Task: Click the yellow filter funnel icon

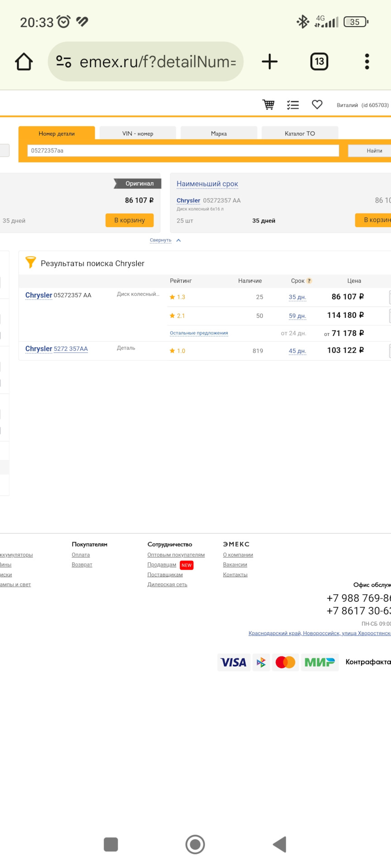Action: pos(30,262)
